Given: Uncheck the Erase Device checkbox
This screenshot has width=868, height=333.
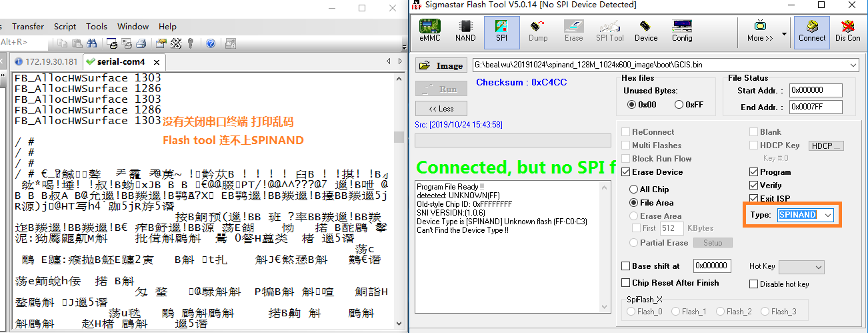Looking at the screenshot, I should (626, 172).
